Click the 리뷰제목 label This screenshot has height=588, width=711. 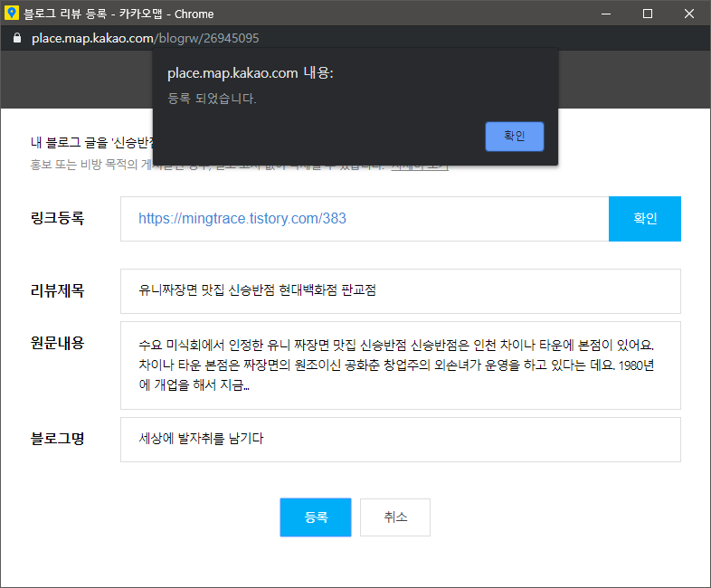point(58,290)
